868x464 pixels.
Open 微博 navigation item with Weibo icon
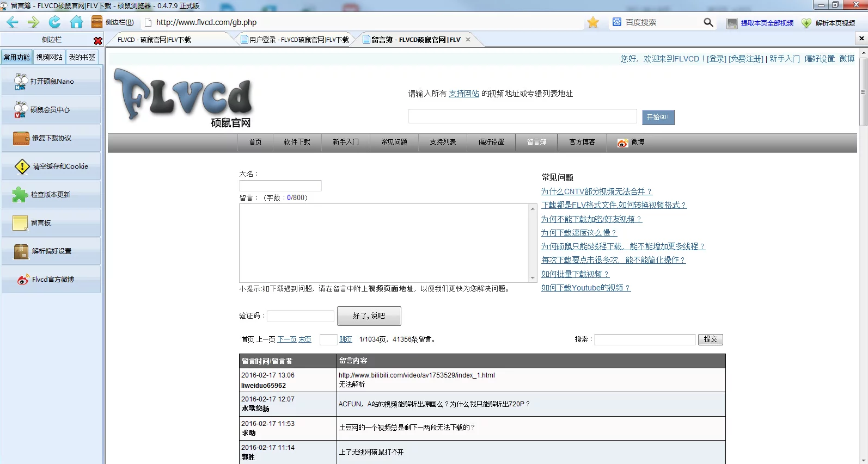[631, 143]
